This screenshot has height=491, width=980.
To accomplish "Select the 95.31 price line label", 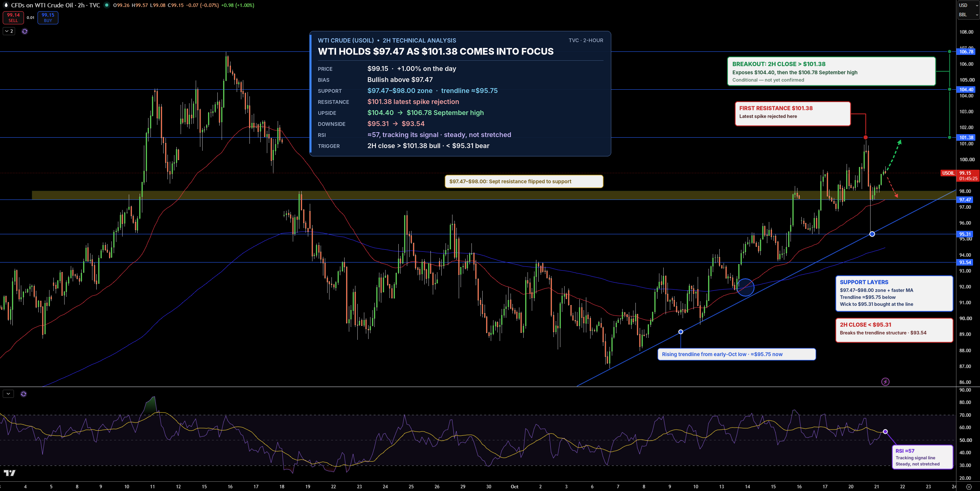I will click(965, 234).
